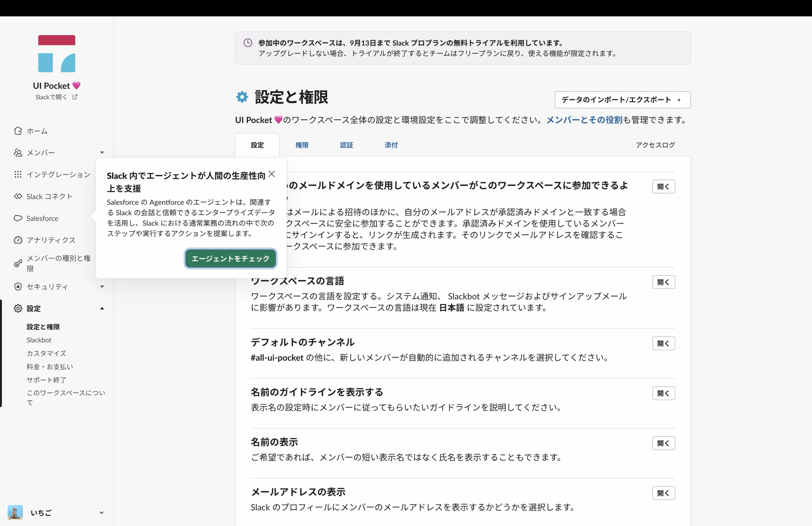This screenshot has width=812, height=526.
Task: Select the 設定 tab
Action: tap(257, 145)
